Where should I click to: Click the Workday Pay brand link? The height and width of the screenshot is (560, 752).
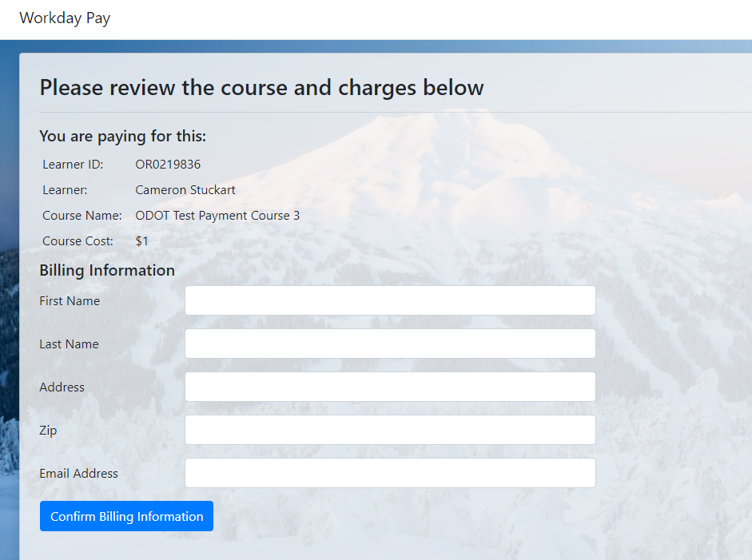65,18
